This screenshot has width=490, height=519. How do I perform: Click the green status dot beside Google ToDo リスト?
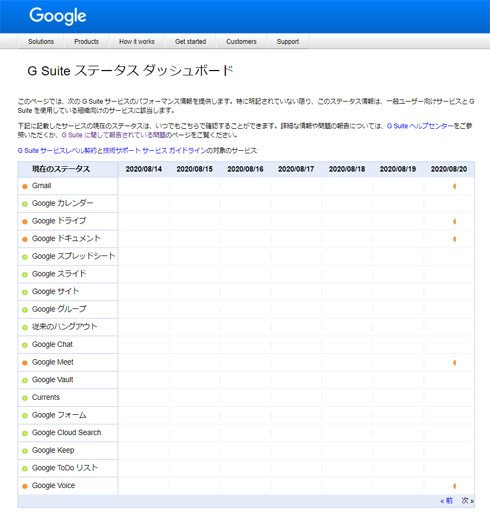point(25,469)
